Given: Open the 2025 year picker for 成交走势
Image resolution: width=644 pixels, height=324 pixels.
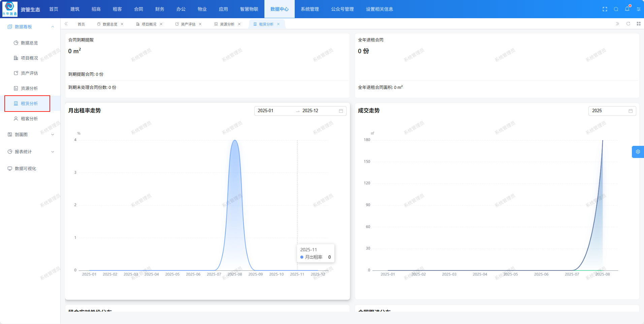Looking at the screenshot, I should tap(612, 111).
